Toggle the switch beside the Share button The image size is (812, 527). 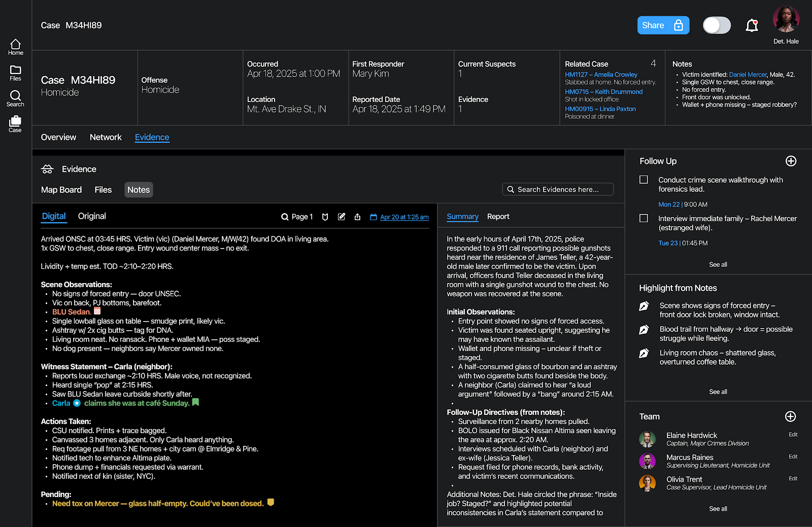pyautogui.click(x=717, y=25)
